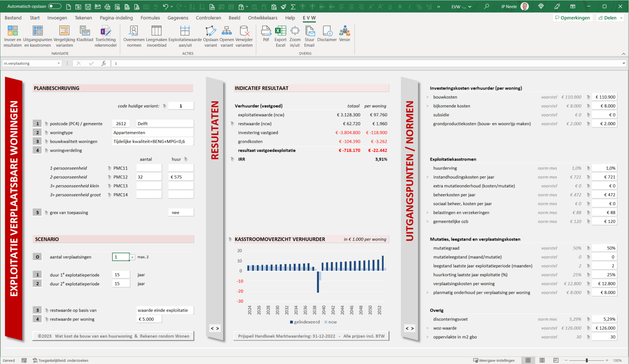Click the Save diskette icon
Viewport: 629px width, 364px height.
pos(88,7)
